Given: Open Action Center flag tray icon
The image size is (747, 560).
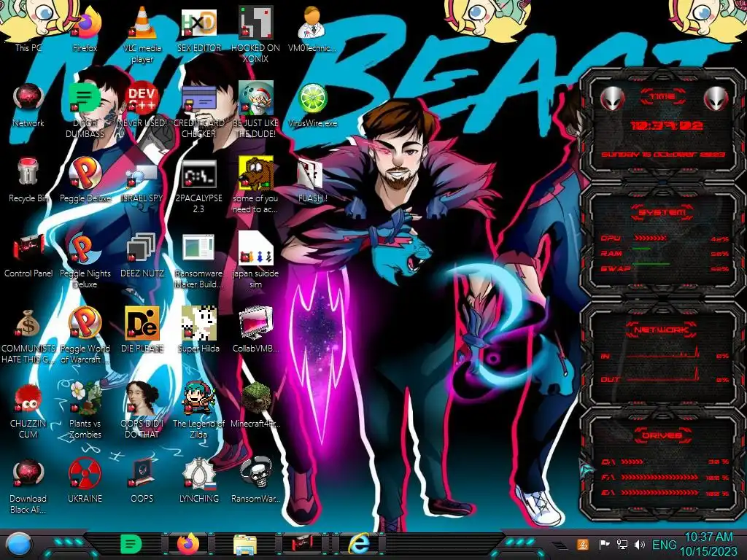Looking at the screenshot, I should click(x=604, y=544).
